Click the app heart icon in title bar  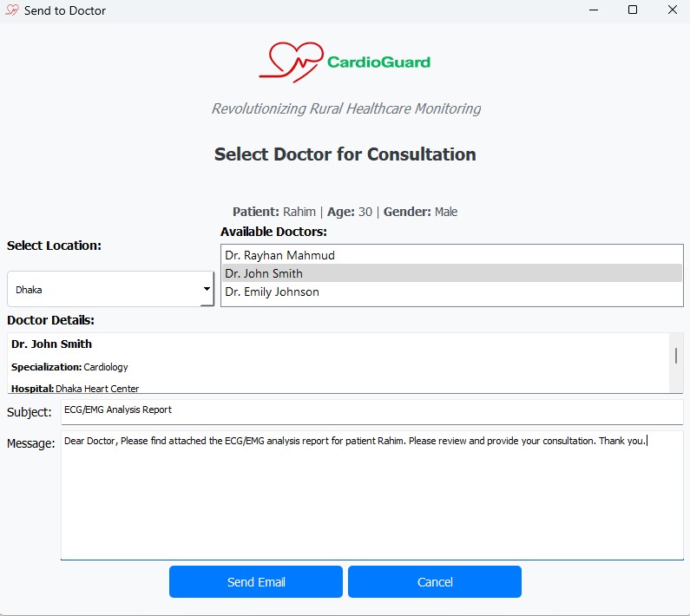pos(12,10)
